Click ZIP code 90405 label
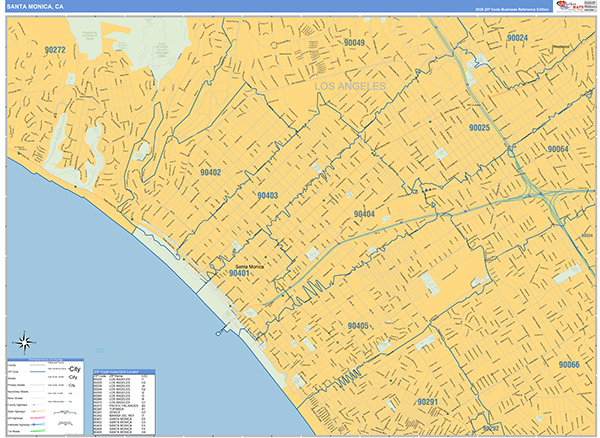This screenshot has height=438, width=600. click(x=358, y=326)
